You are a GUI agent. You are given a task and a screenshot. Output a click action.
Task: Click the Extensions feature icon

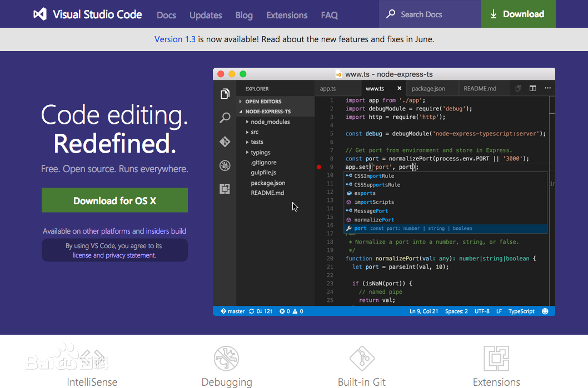pos(496,359)
